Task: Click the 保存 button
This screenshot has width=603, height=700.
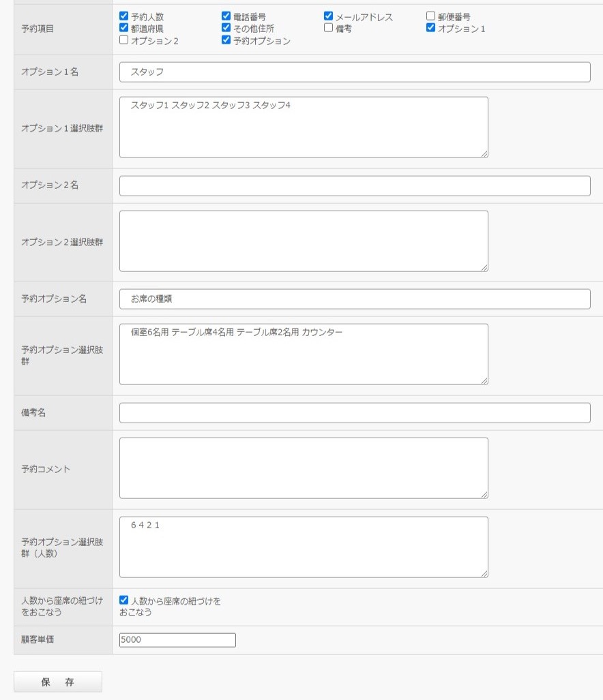Action: point(58,682)
